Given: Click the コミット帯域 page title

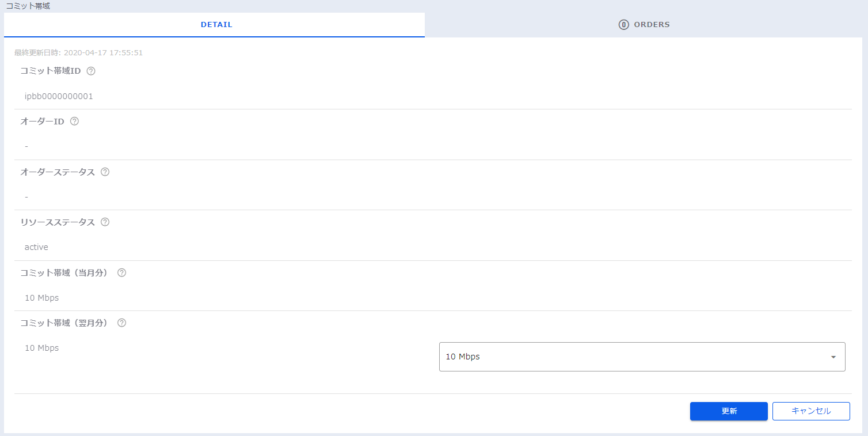Looking at the screenshot, I should pos(28,6).
